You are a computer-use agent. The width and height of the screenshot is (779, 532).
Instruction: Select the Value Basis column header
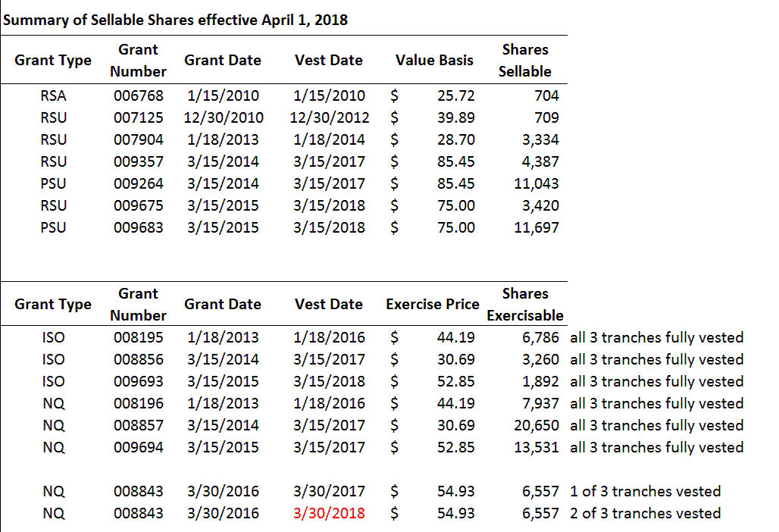434,61
